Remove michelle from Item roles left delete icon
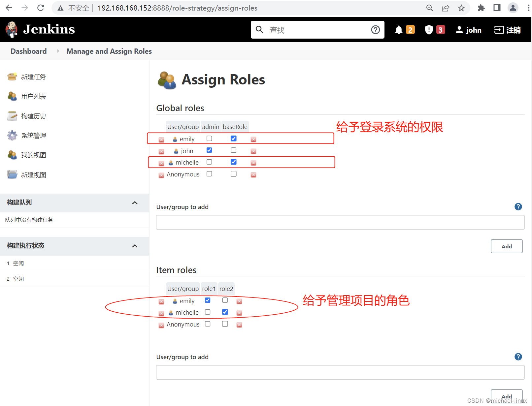 click(x=161, y=313)
